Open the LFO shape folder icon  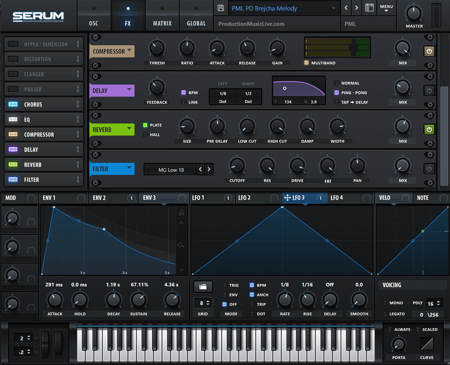(203, 286)
